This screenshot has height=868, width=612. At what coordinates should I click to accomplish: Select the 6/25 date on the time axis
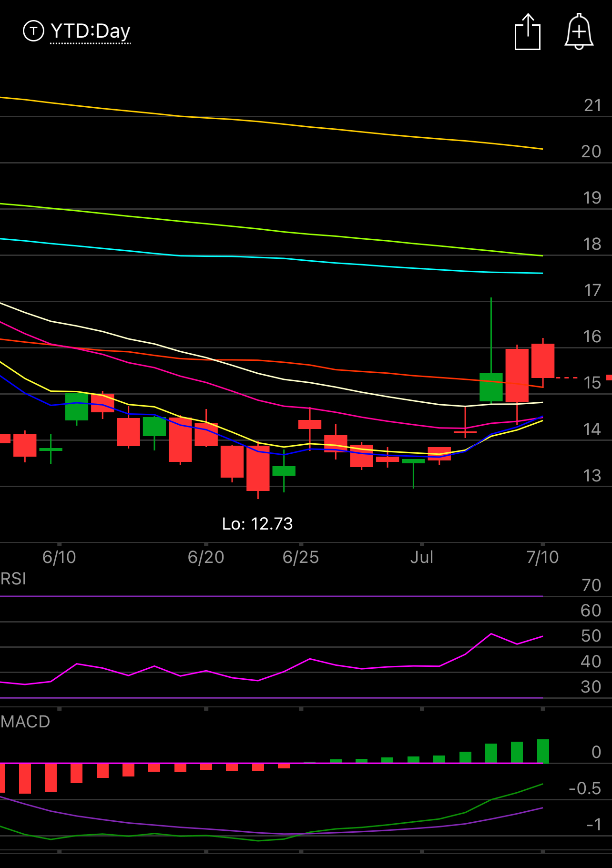301,557
